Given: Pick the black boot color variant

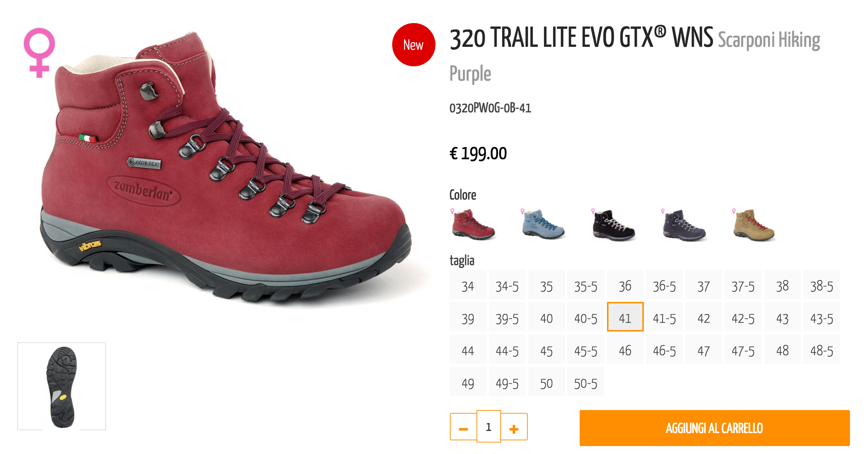Looking at the screenshot, I should 613,224.
